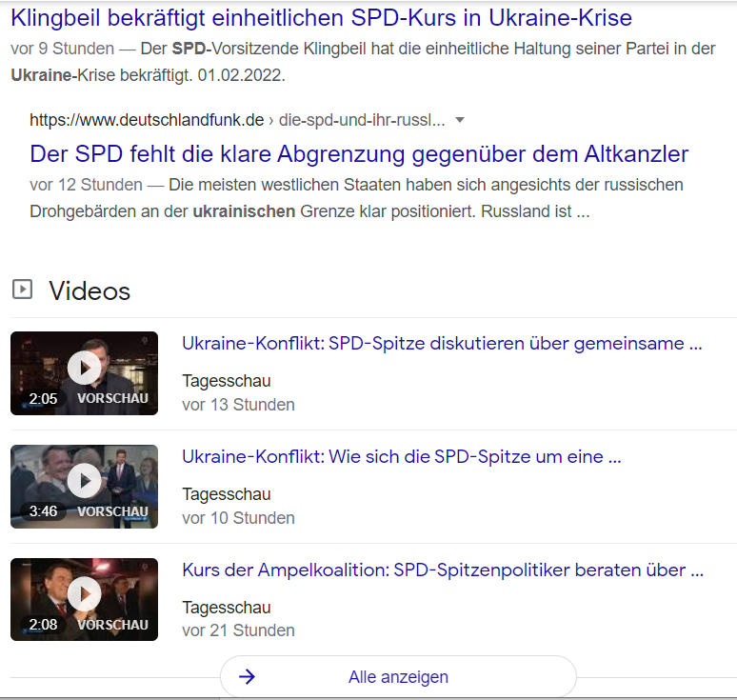
Task: Click the Videos section heading
Action: click(x=90, y=291)
